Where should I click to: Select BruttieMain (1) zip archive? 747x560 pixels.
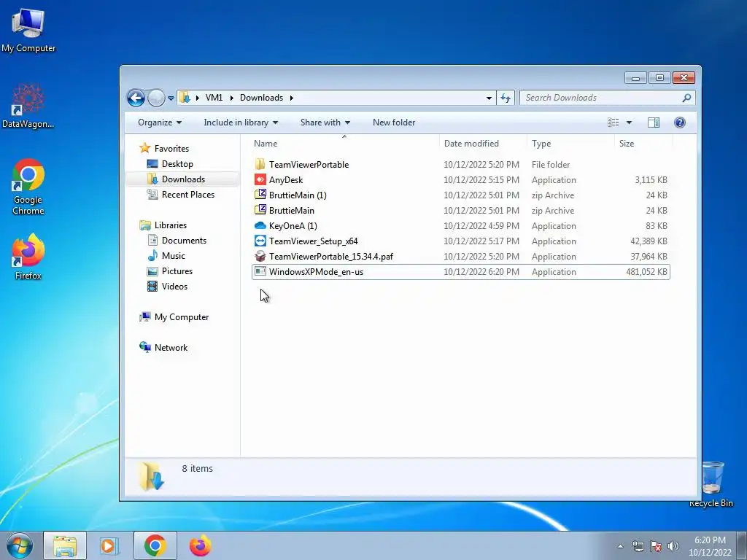point(461,195)
